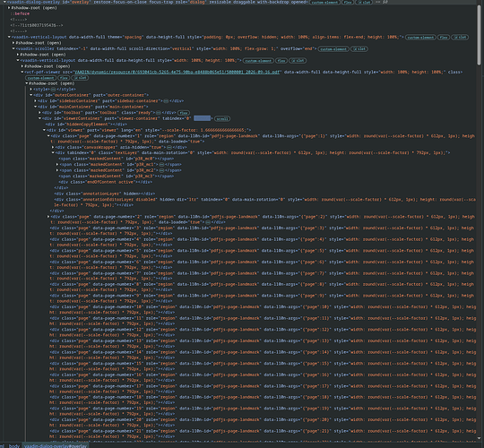Viewport: 484px width, 448px height.
Task: Open the vcf-pdf-viewer src PDF link
Action: pyautogui.click(x=177, y=73)
